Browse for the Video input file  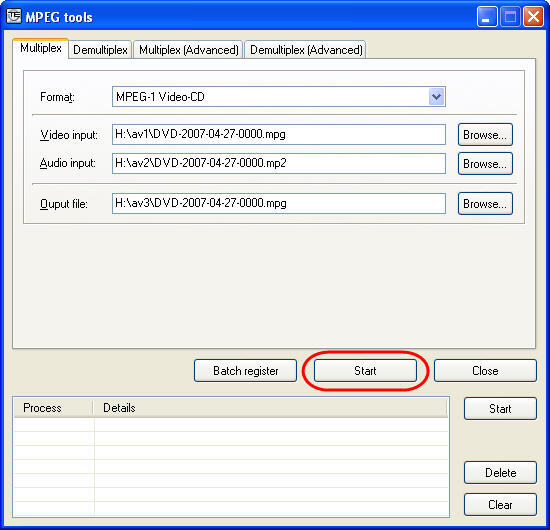(485, 134)
